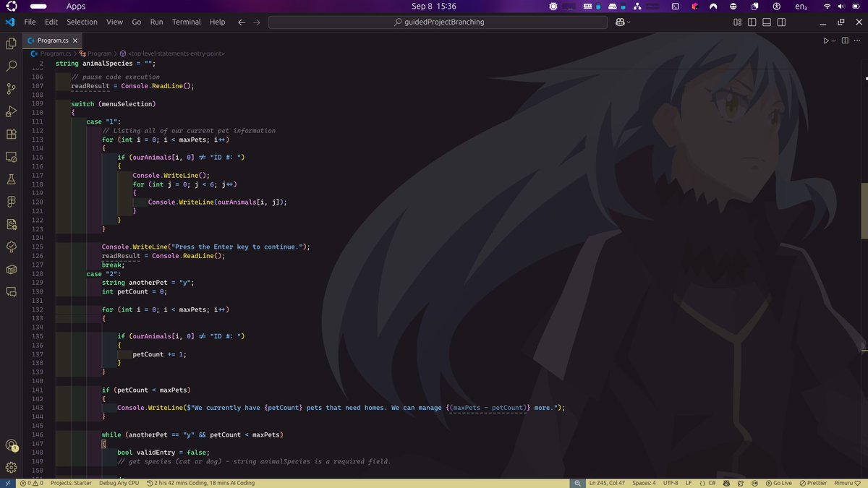Open the Edit menu

51,22
